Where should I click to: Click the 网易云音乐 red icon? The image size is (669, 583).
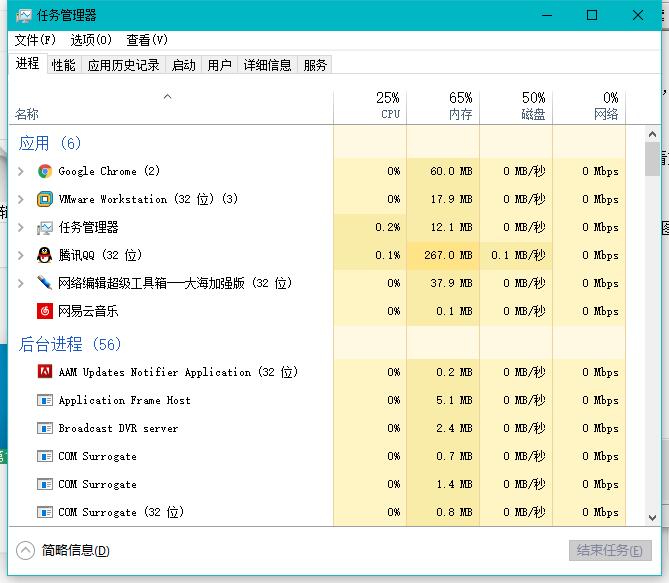[x=45, y=311]
